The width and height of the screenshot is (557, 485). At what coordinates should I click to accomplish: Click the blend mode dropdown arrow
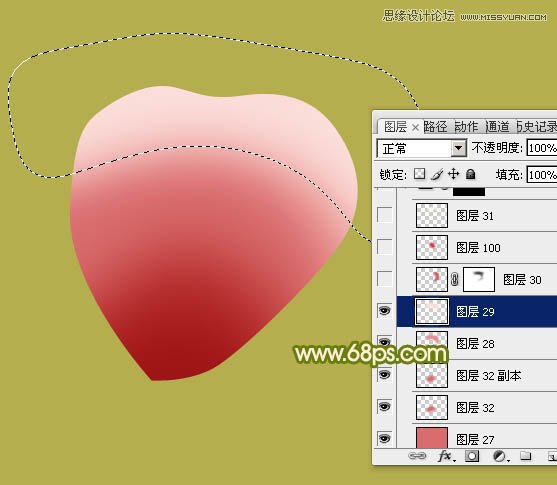click(x=459, y=148)
